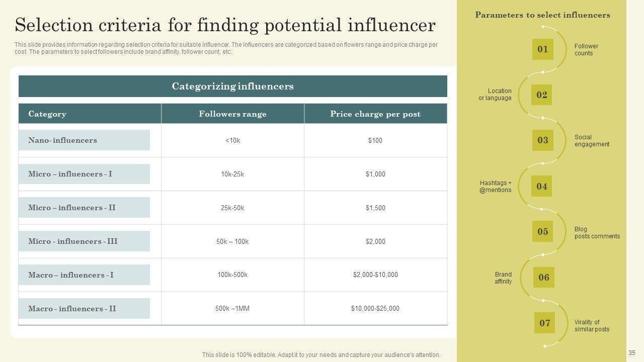
Task: Click the 07 Virality number box
Action: (x=544, y=323)
